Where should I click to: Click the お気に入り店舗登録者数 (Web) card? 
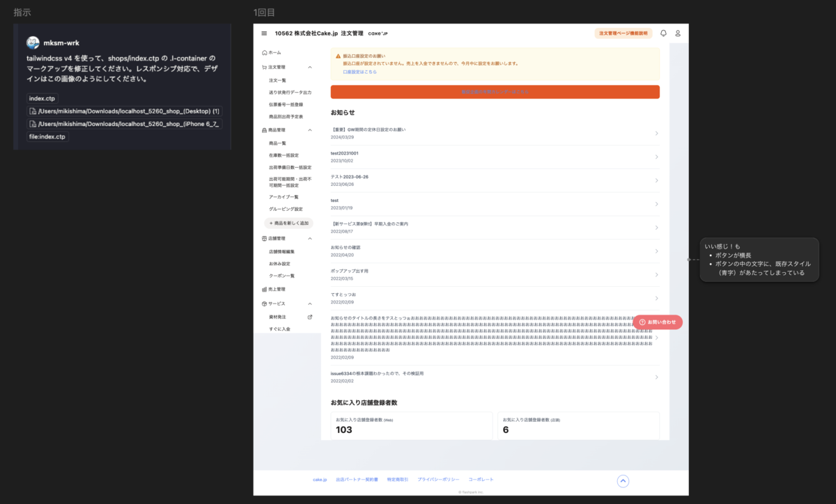[412, 425]
